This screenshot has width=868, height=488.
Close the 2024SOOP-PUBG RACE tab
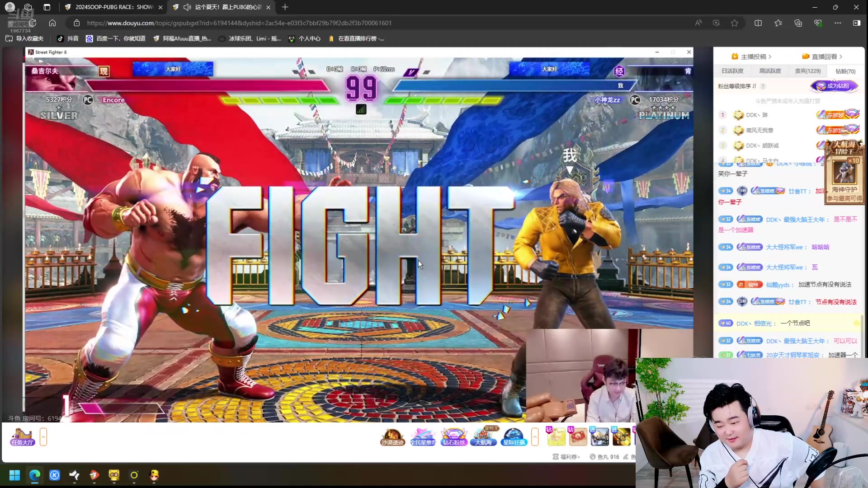tap(160, 7)
